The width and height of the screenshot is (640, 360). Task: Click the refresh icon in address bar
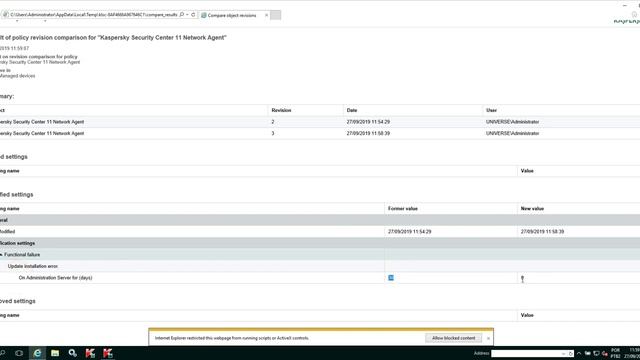click(x=193, y=15)
